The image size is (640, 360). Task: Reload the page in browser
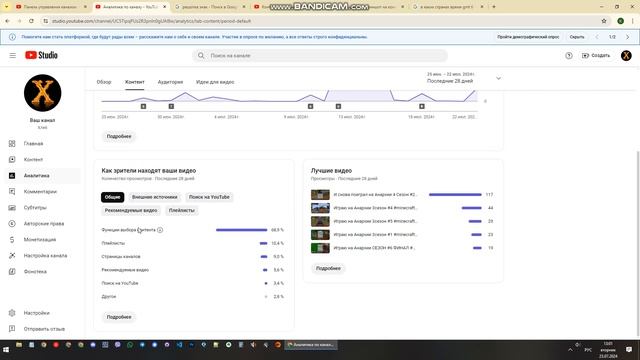click(31, 21)
